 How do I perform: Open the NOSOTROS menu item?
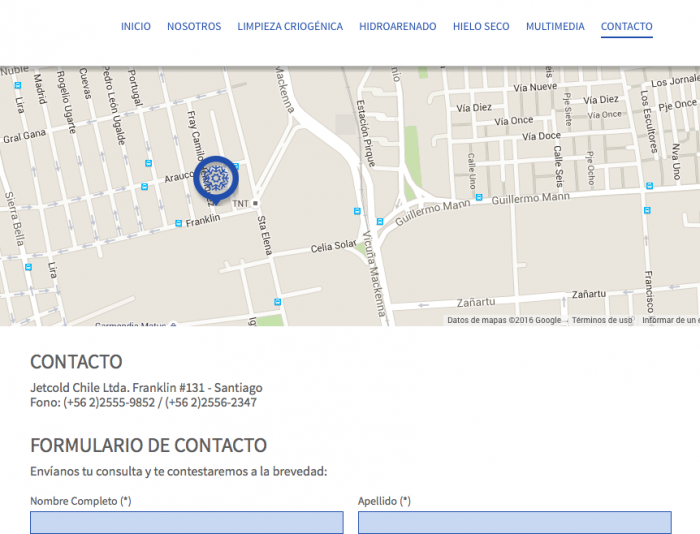click(x=194, y=27)
